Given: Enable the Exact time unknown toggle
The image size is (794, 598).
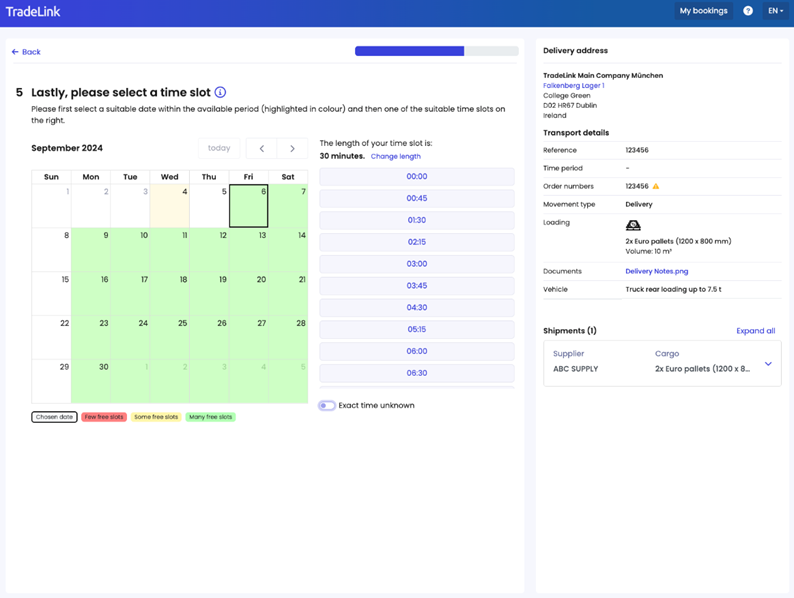Looking at the screenshot, I should click(327, 406).
